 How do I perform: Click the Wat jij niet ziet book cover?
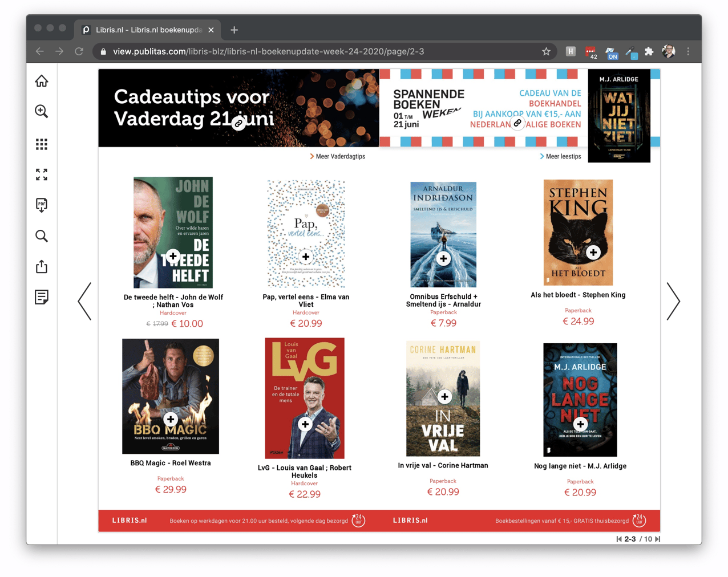[x=619, y=116]
